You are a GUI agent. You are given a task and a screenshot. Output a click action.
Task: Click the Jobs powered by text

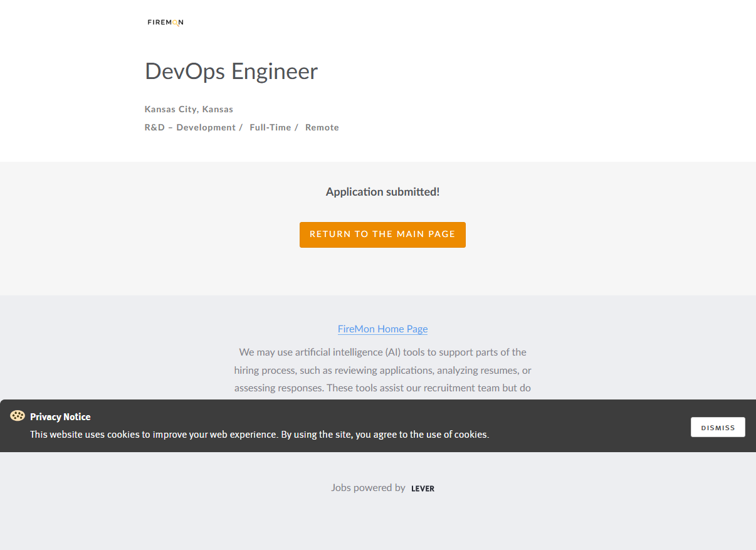(x=368, y=487)
